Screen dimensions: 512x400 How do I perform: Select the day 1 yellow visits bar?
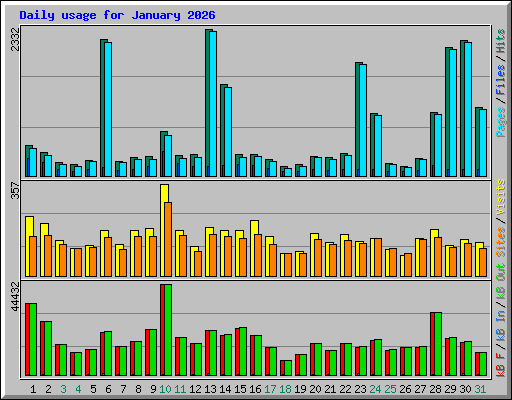28,246
